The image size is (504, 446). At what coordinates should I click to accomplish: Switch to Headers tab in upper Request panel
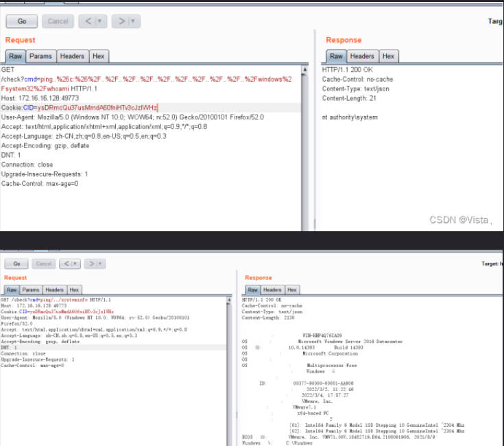point(72,56)
